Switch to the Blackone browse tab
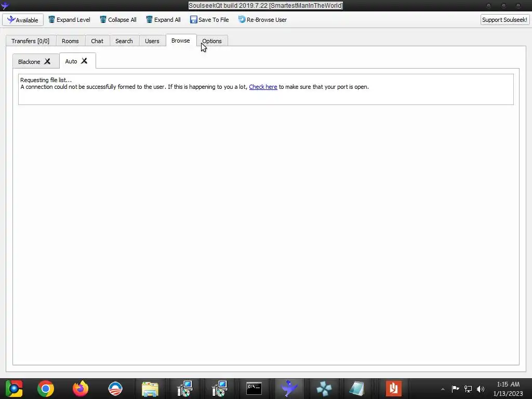Viewport: 532px width, 399px height. (29, 61)
